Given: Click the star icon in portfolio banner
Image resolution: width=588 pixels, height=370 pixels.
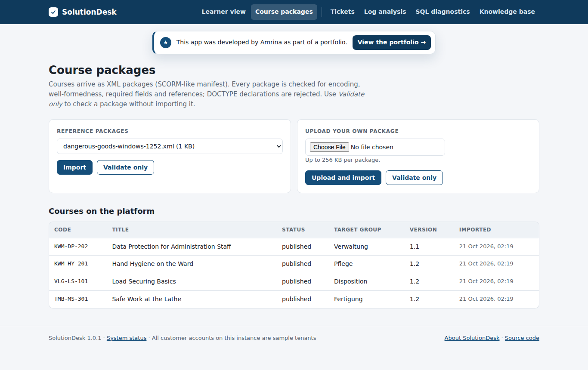Looking at the screenshot, I should coord(166,43).
